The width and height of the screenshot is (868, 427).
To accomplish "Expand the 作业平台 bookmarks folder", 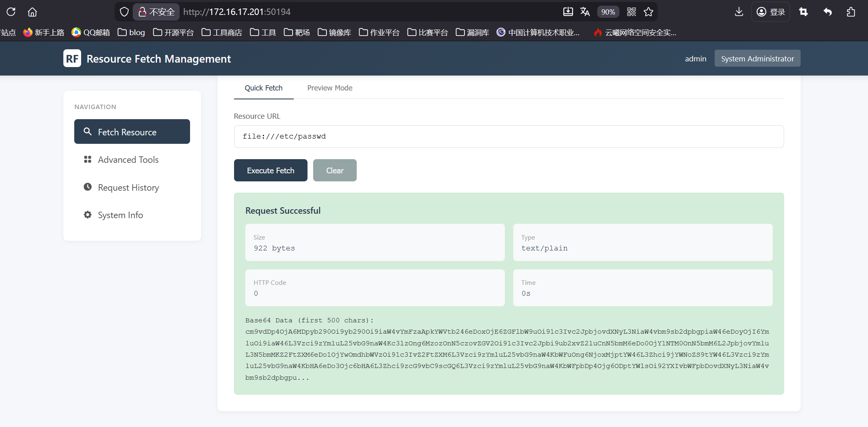I will pos(379,32).
